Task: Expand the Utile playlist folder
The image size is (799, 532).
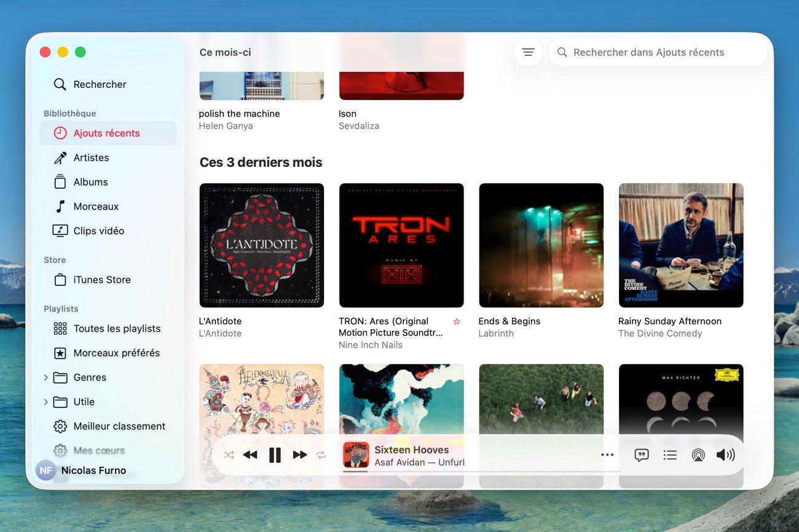Action: (46, 402)
